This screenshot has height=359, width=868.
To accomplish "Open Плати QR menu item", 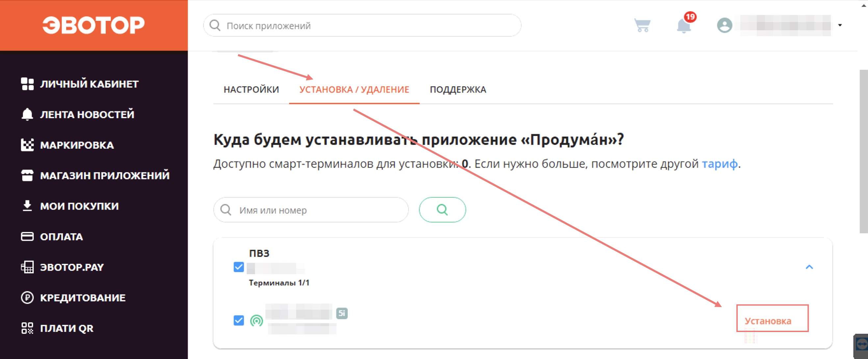I will coord(67,328).
